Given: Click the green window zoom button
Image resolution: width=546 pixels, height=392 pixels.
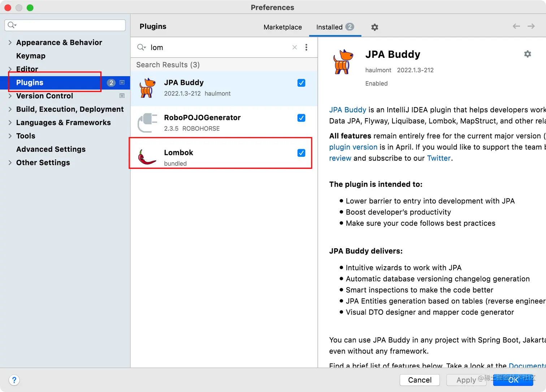Looking at the screenshot, I should [30, 8].
